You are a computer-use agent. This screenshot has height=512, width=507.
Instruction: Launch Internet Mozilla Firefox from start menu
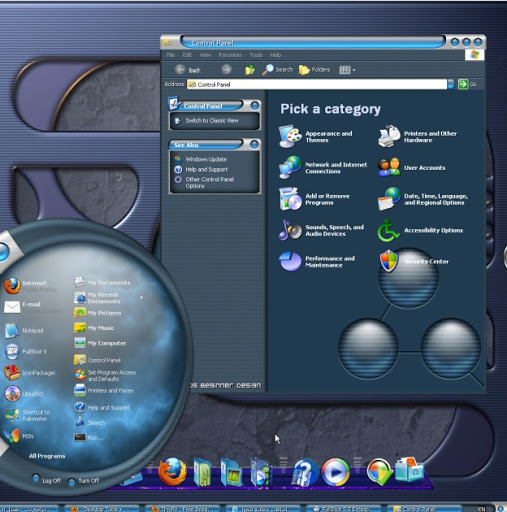coord(31,286)
